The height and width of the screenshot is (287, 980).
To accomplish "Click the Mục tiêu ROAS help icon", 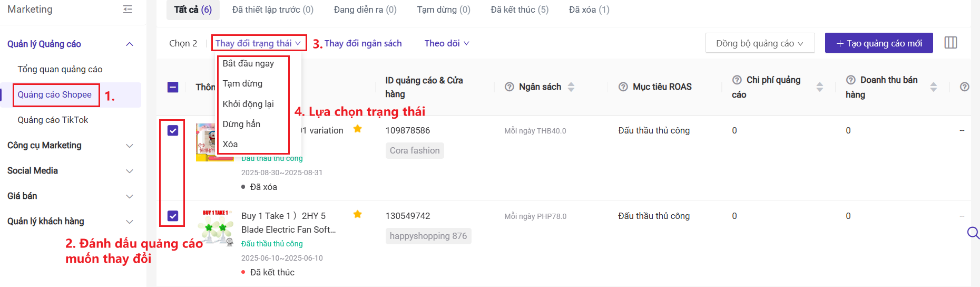I will 623,87.
